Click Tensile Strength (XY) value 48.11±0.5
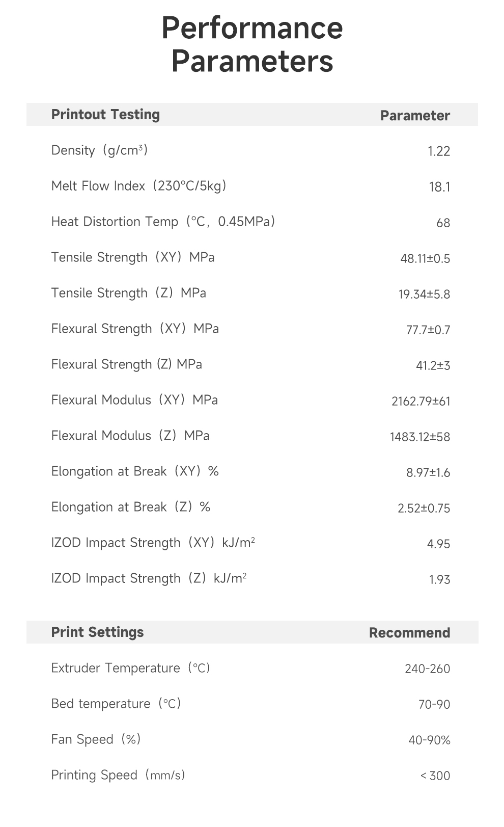This screenshot has height=827, width=504. pyautogui.click(x=425, y=258)
